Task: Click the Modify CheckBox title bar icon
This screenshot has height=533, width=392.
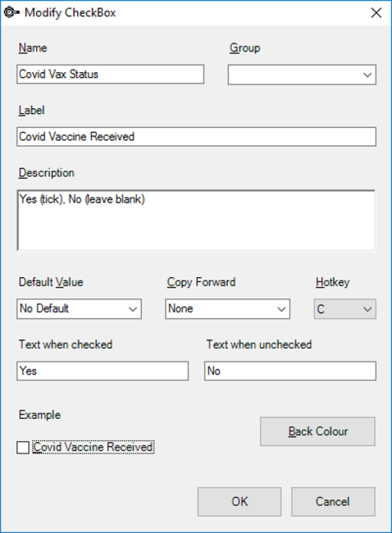Action: [11, 12]
